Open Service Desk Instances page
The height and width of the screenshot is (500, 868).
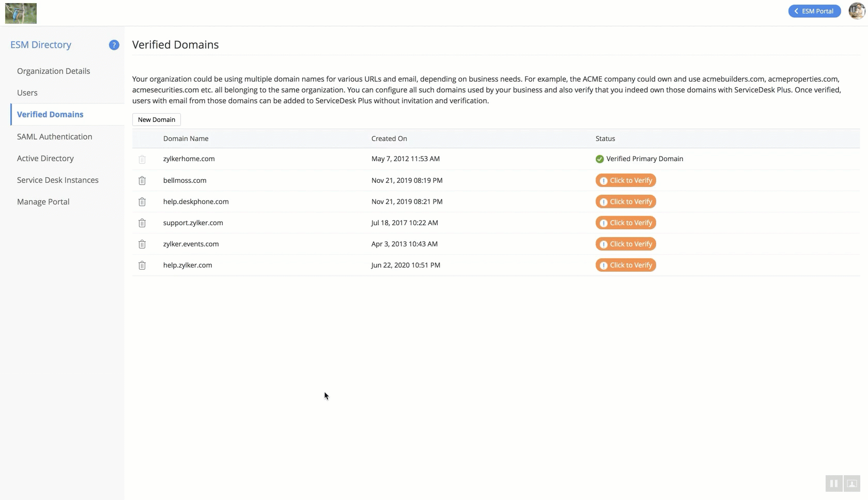point(58,180)
